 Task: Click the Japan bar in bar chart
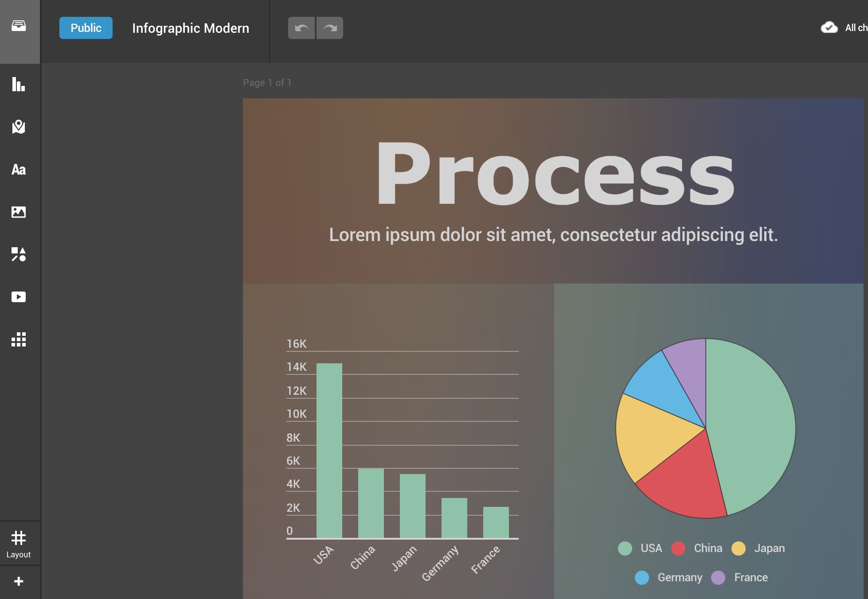[413, 506]
